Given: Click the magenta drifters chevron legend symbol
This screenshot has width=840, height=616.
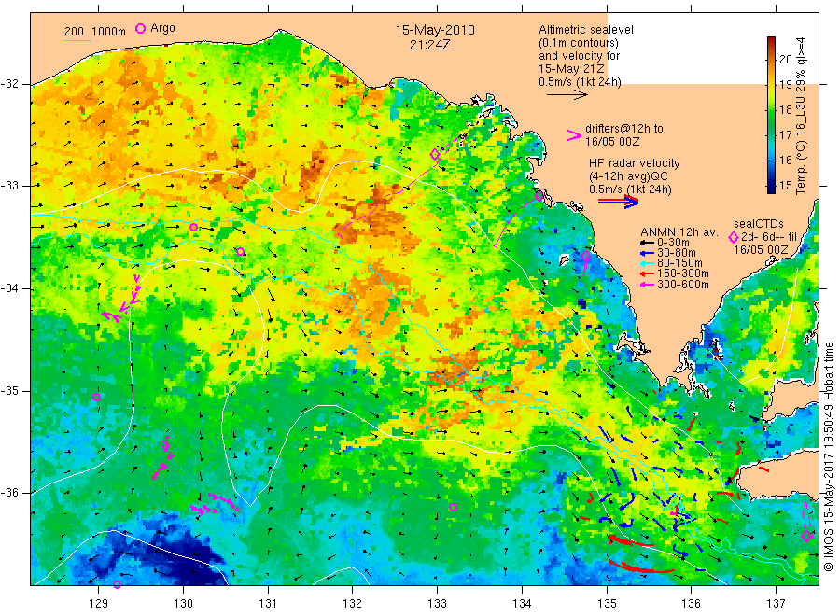Looking at the screenshot, I should click(574, 135).
